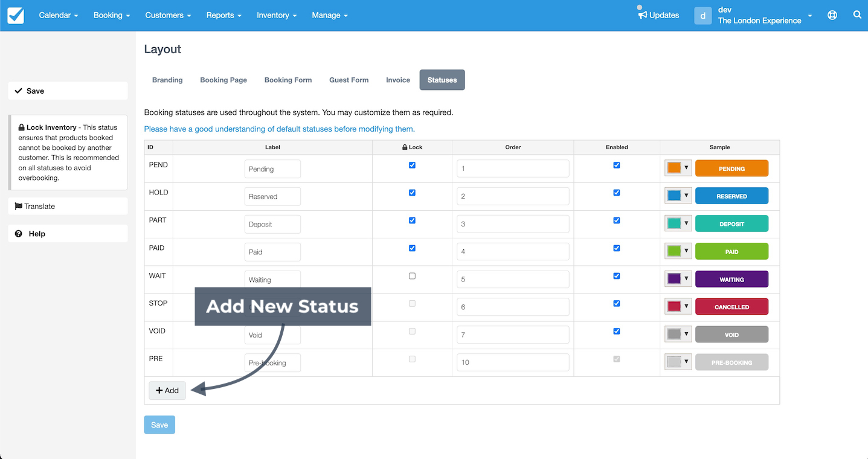Viewport: 868px width, 459px height.
Task: Click the Deposit label input field
Action: pyautogui.click(x=272, y=224)
